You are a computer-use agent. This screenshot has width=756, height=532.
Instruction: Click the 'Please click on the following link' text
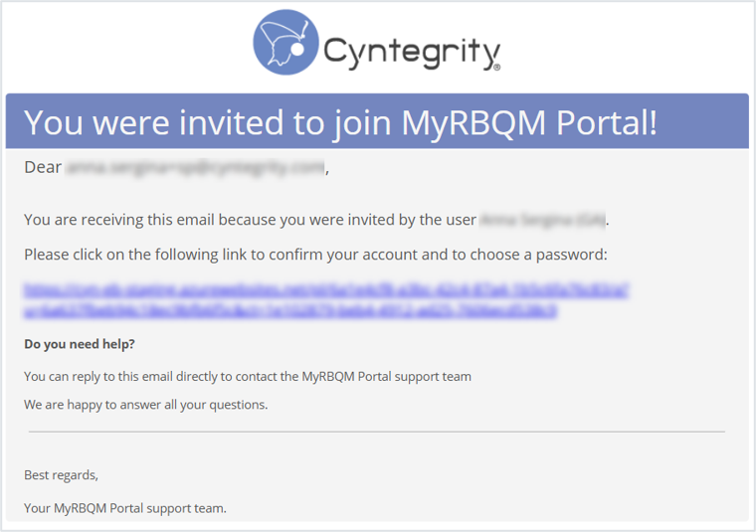tap(315, 255)
